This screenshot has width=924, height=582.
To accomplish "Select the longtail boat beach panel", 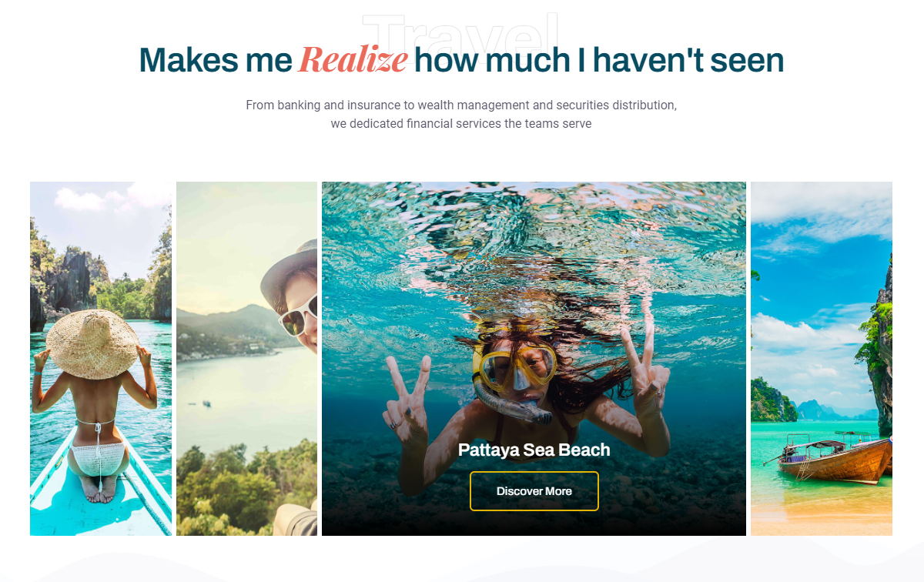I will [822, 359].
